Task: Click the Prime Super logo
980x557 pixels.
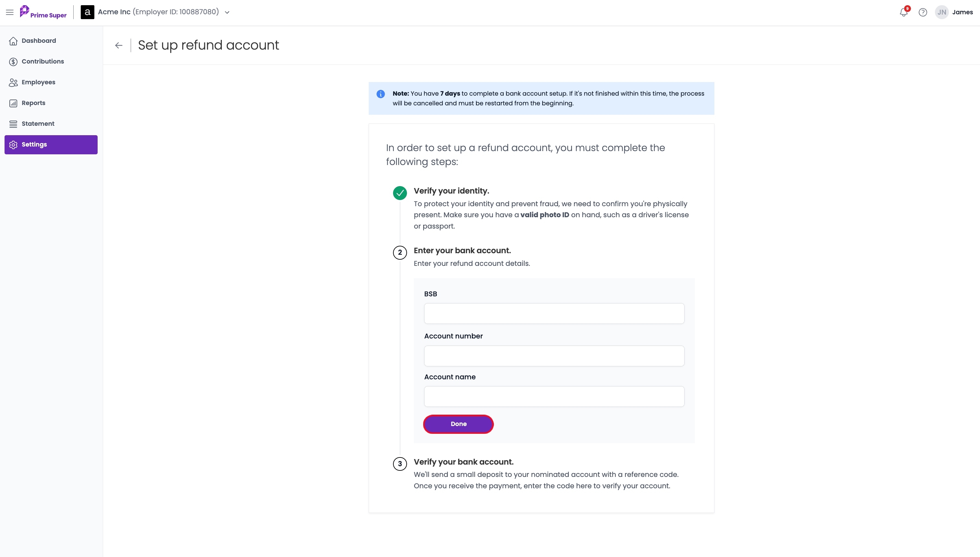Action: 43,12
